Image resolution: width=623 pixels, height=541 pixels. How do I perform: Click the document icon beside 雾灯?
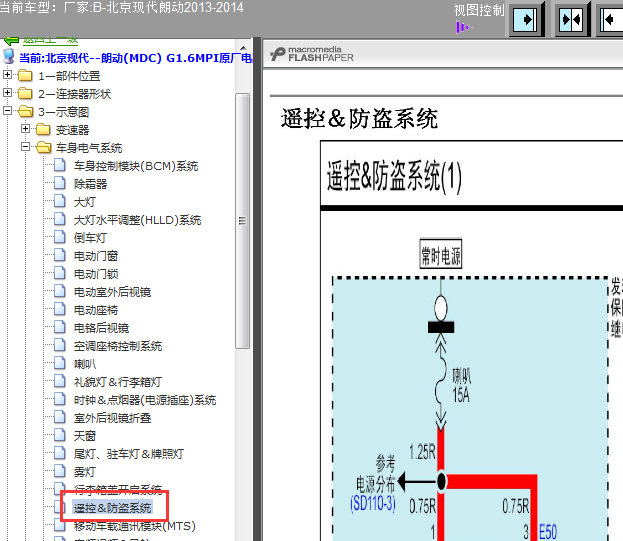[x=60, y=471]
